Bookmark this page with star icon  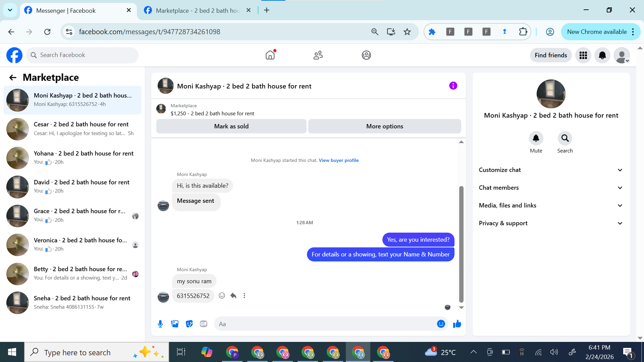pos(407,32)
